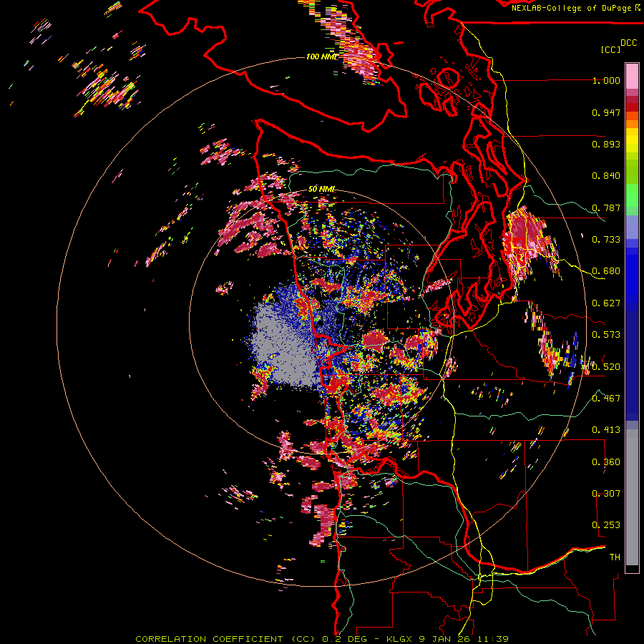Pick the bright blue color bar segment near 0.680

tap(632, 275)
